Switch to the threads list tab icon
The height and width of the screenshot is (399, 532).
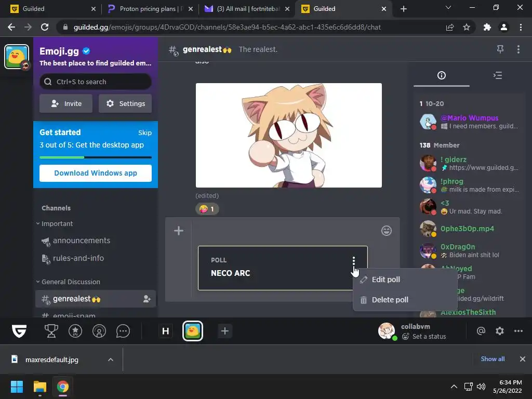coord(497,75)
